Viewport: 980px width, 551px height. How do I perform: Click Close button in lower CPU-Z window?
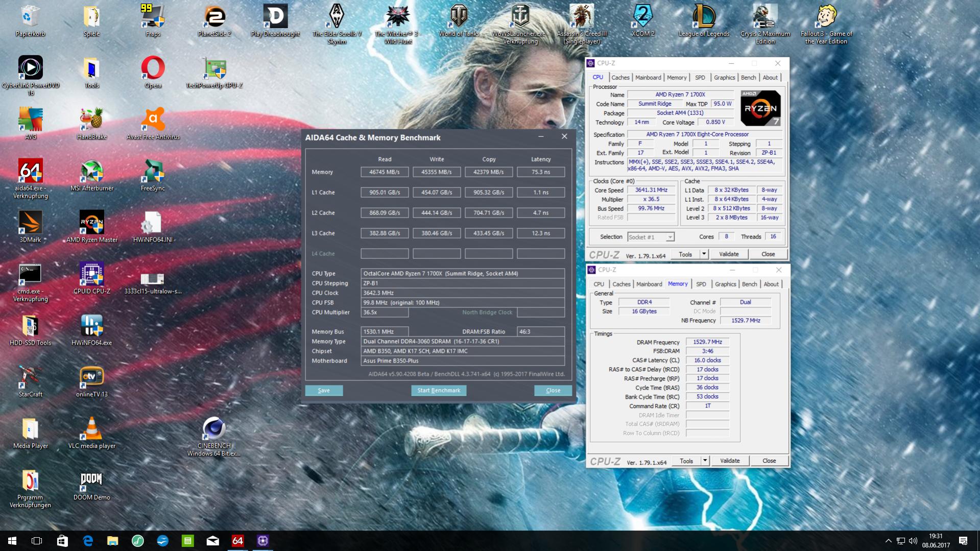click(x=769, y=461)
